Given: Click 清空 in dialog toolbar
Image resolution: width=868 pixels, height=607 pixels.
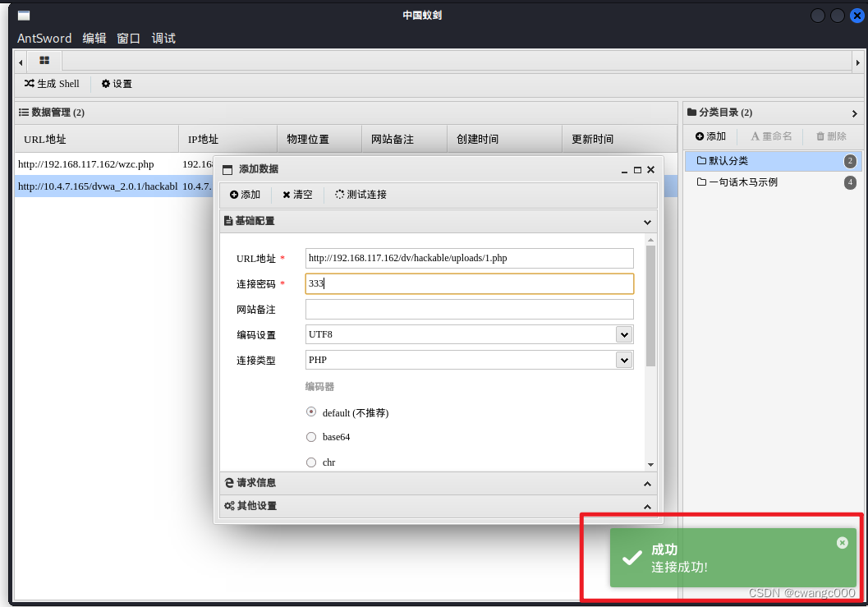Looking at the screenshot, I should click(x=297, y=195).
